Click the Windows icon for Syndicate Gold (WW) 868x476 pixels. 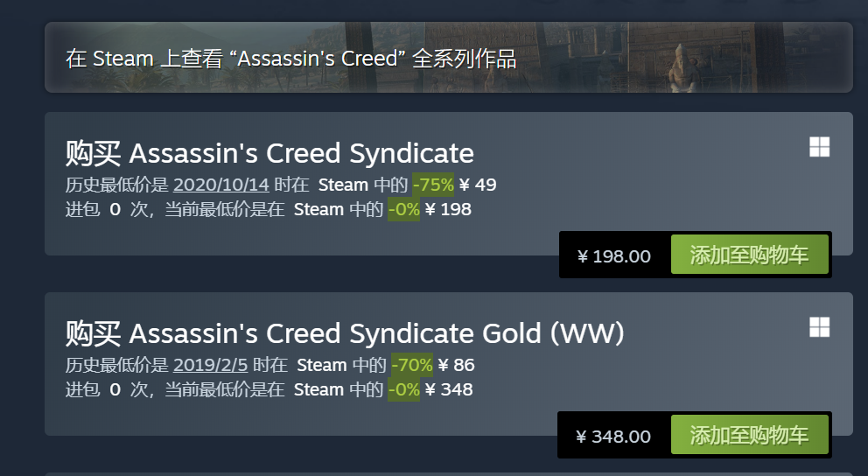(819, 327)
